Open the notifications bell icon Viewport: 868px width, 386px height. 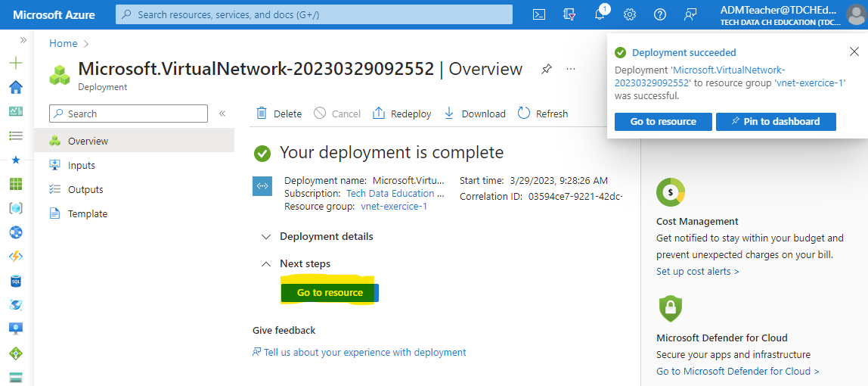600,15
